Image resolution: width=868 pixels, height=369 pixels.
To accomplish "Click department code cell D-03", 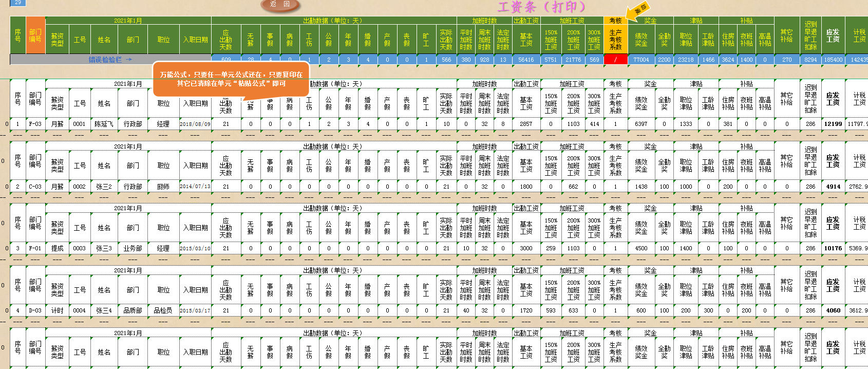I will [35, 310].
